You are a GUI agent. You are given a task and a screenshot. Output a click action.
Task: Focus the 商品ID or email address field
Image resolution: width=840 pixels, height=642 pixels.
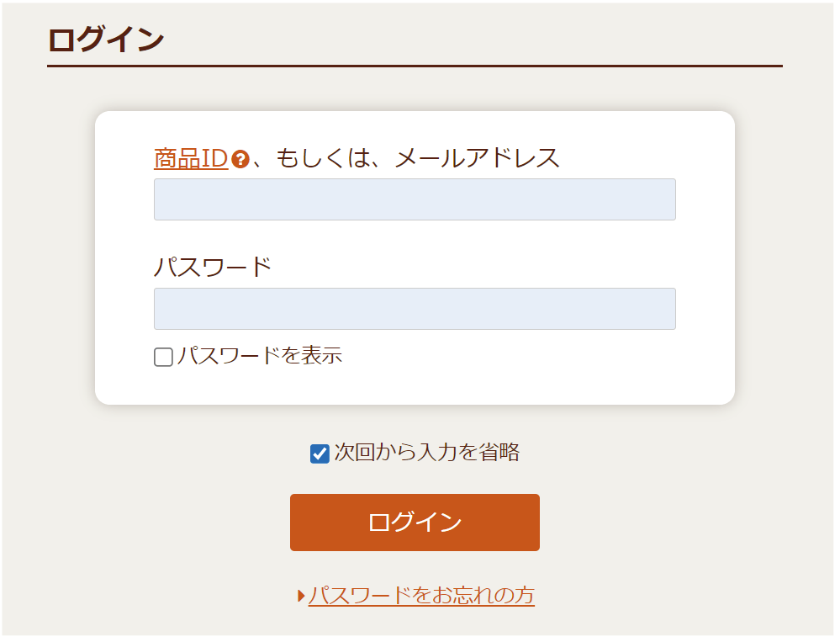click(x=415, y=199)
